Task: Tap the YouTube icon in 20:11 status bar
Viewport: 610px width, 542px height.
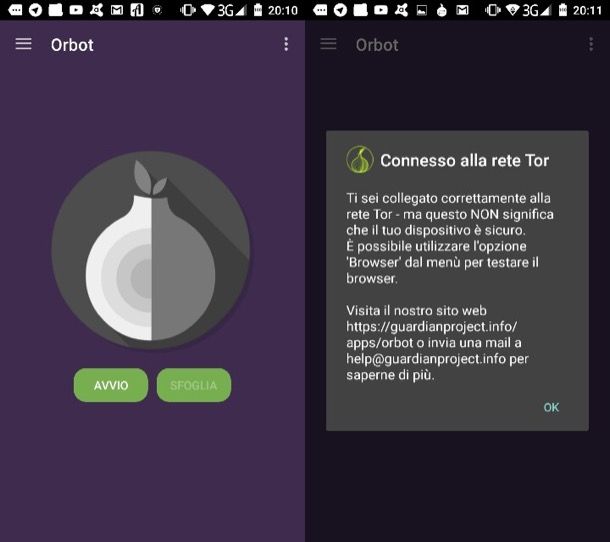Action: tap(381, 10)
